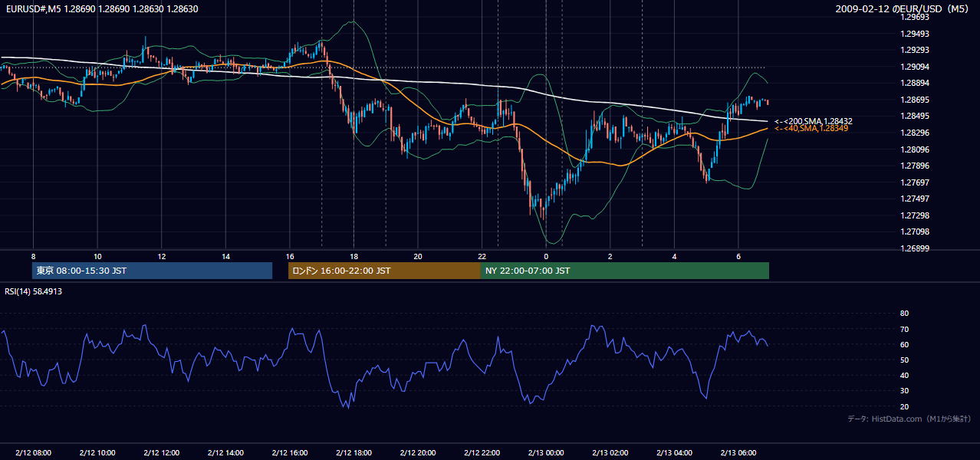The width and height of the screenshot is (980, 460).
Task: Click the 2/12 10:00 bottom time label
Action: pyautogui.click(x=97, y=453)
